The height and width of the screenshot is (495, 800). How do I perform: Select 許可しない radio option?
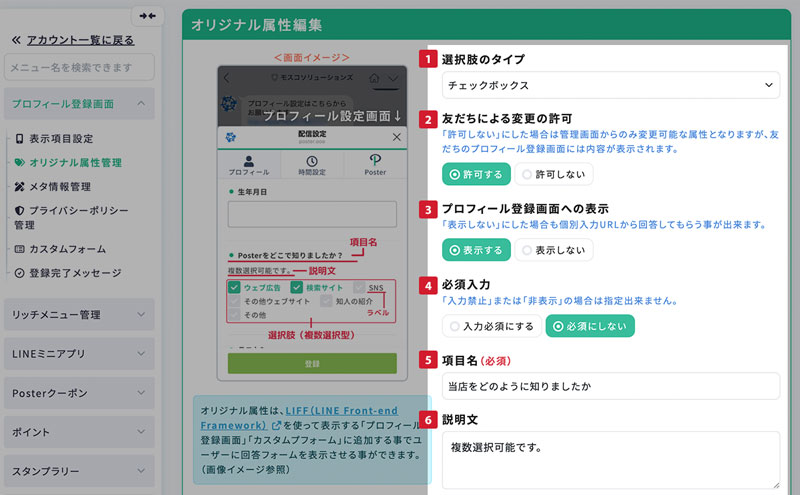tap(554, 174)
